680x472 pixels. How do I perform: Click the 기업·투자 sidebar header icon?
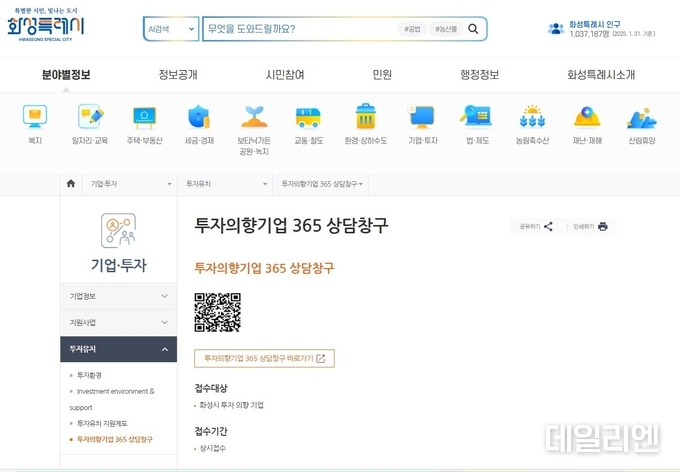(x=118, y=230)
